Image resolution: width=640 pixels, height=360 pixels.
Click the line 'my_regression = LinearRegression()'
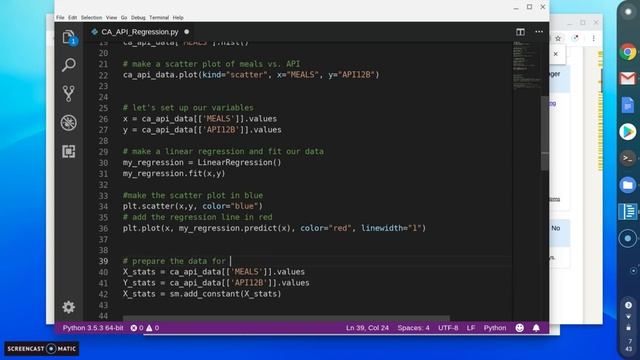(202, 162)
